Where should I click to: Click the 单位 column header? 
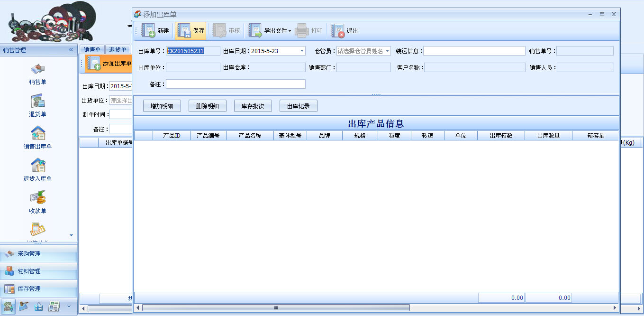(x=461, y=136)
